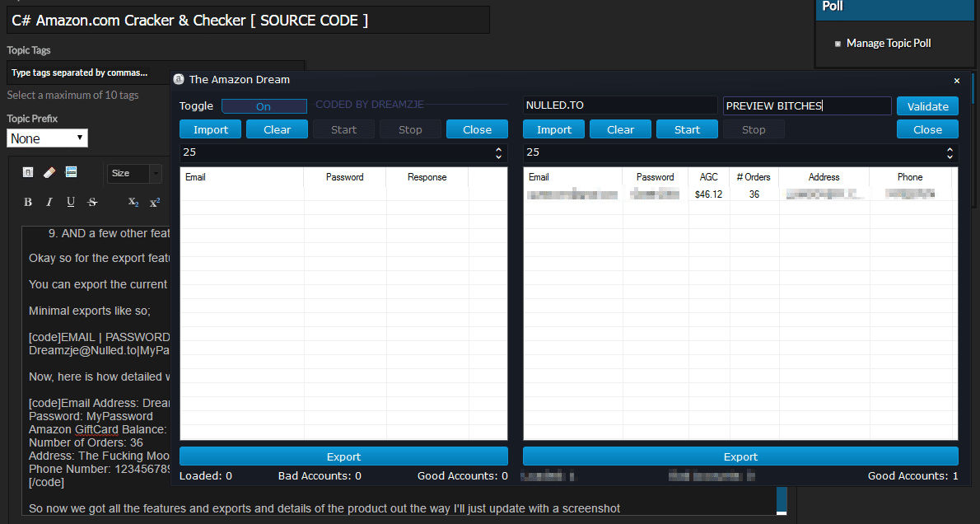Switch the Toggle control showing On
This screenshot has width=980, height=524.
coord(264,106)
